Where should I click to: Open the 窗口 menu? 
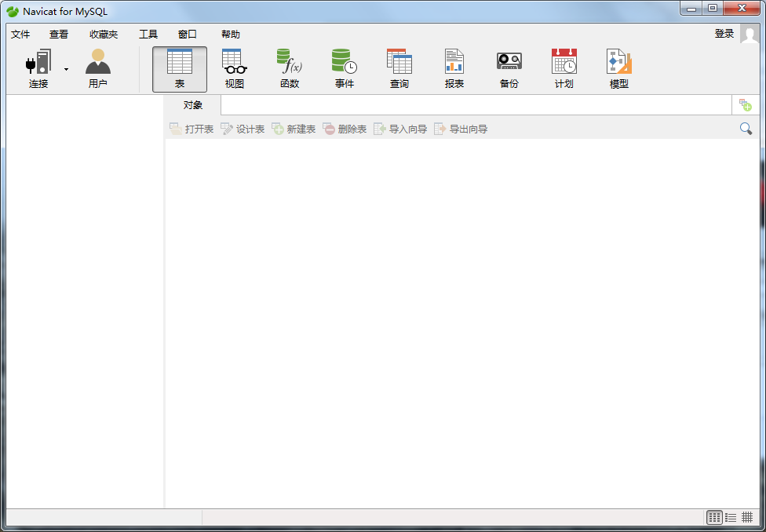(188, 35)
